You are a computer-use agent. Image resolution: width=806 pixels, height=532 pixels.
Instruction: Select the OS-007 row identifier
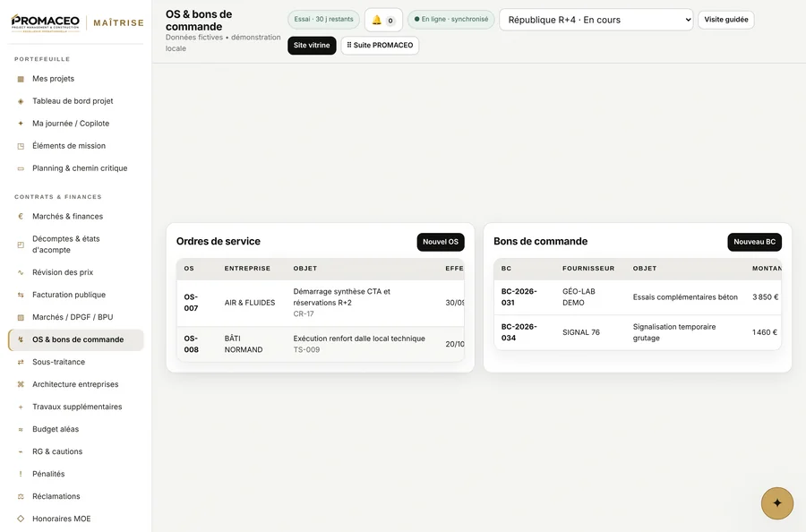pyautogui.click(x=192, y=303)
